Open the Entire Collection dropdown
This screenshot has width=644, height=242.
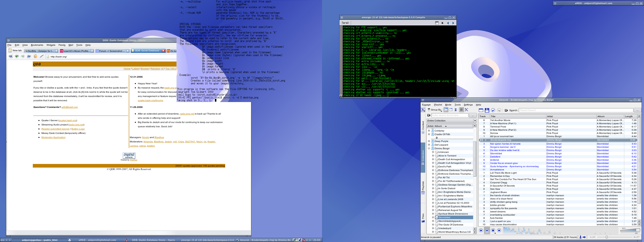[x=451, y=121]
